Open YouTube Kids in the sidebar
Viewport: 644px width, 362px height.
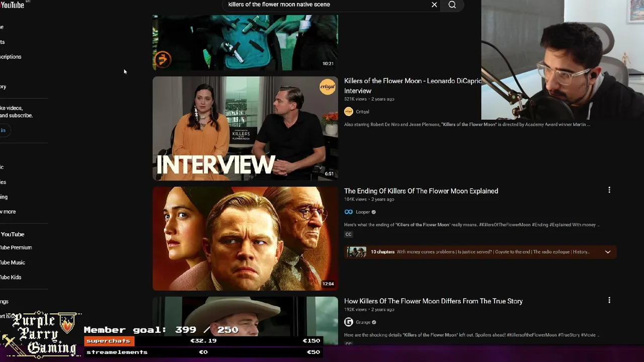11,277
